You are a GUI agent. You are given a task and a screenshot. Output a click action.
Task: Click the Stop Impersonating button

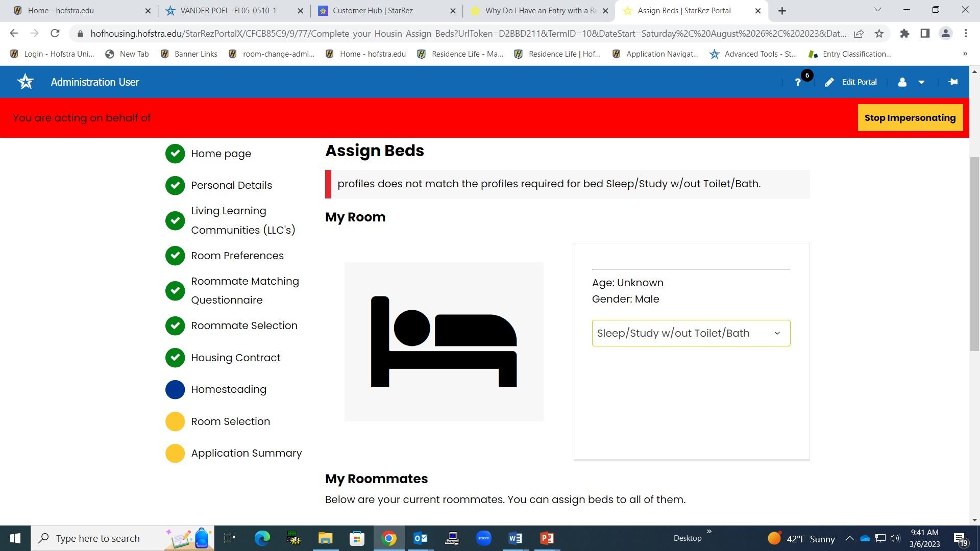[910, 118]
